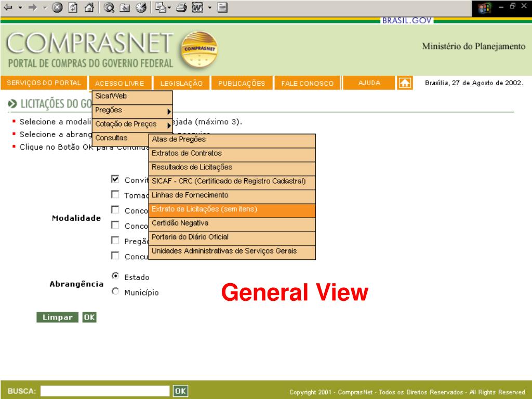Select the Município radio button
Viewport: 532px width, 399px height.
click(x=115, y=291)
